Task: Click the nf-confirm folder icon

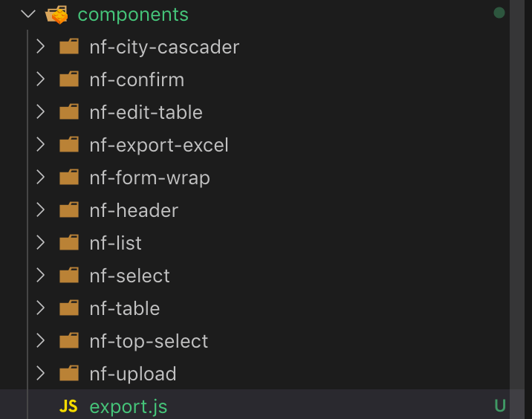Action: (69, 79)
